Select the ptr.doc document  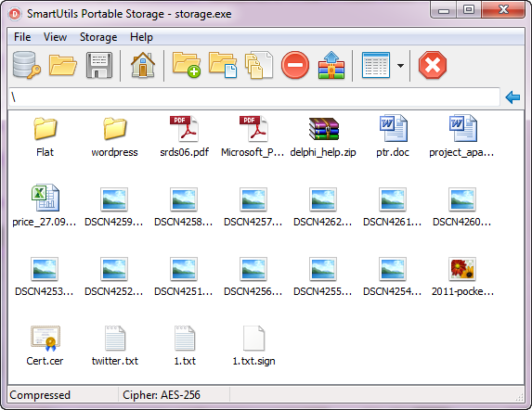click(x=393, y=136)
